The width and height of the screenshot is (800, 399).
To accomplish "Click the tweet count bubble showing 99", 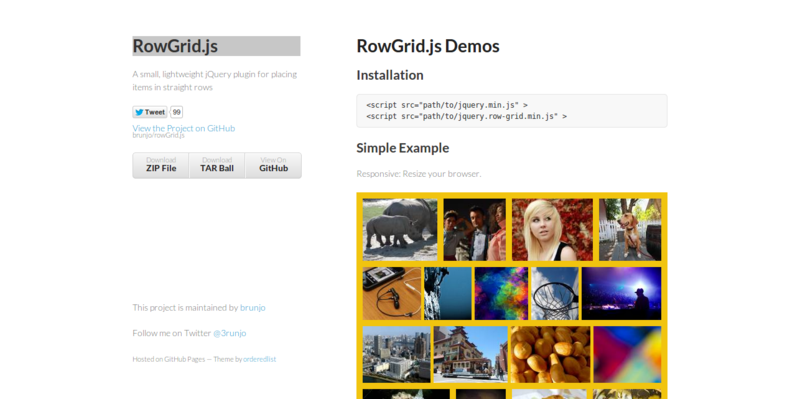I will (177, 112).
